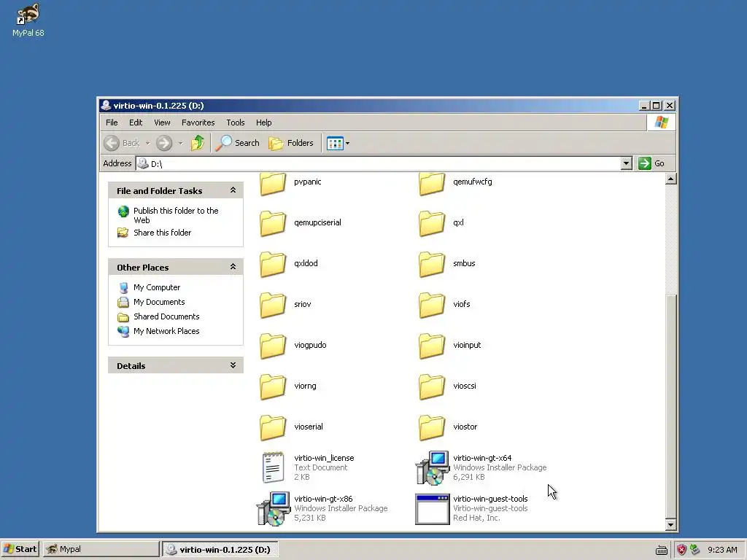Open the Tools menu

pyautogui.click(x=236, y=122)
